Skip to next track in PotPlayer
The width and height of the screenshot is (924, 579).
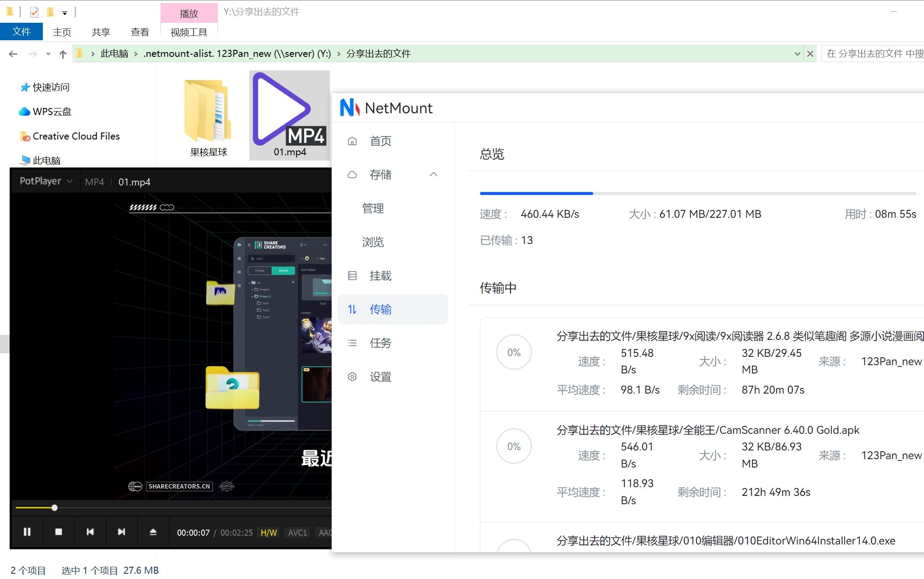point(122,532)
